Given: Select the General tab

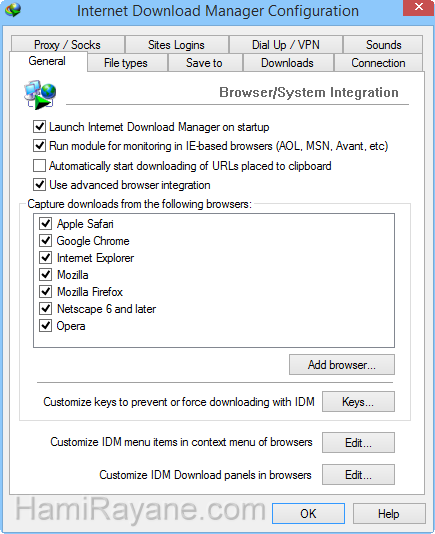Looking at the screenshot, I should 48,61.
